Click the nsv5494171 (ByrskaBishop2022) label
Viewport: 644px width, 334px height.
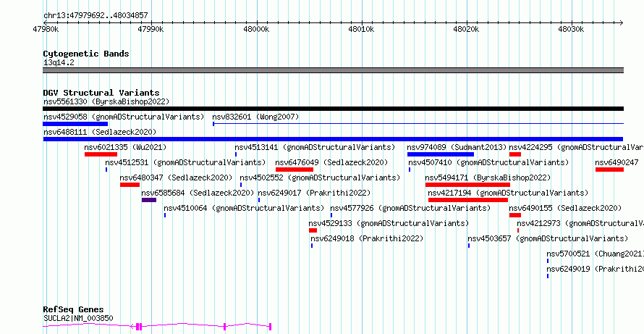click(x=488, y=178)
